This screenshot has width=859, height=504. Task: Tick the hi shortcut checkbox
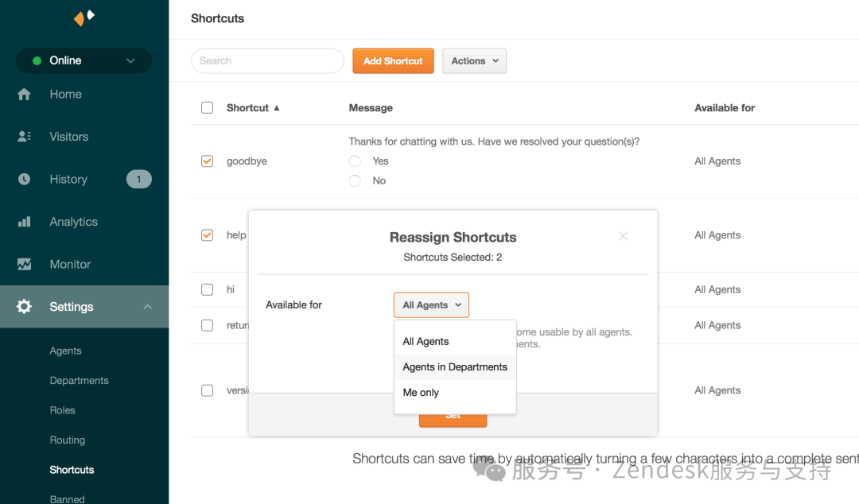208,290
